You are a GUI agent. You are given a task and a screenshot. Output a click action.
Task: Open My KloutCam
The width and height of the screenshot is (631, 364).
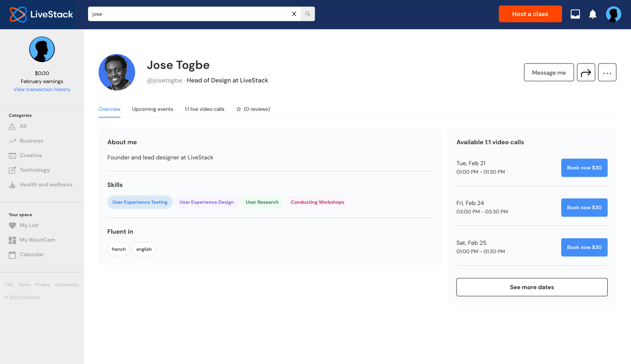point(38,240)
